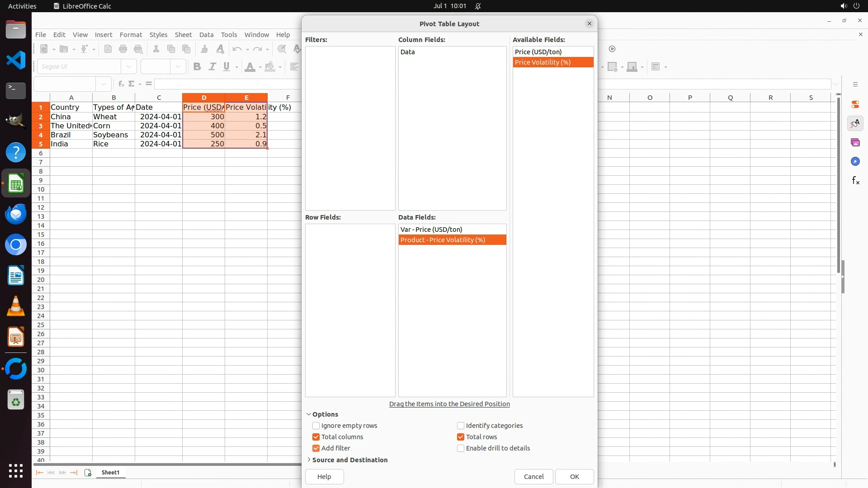
Task: Toggle Enable drill to details
Action: [x=461, y=448]
